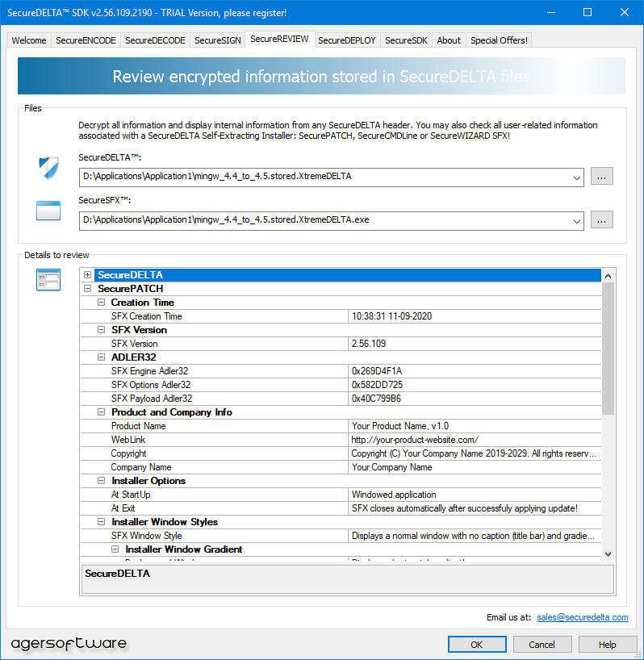Select the SFX Creation Time row
Viewport: 644px width, 660px height.
341,316
